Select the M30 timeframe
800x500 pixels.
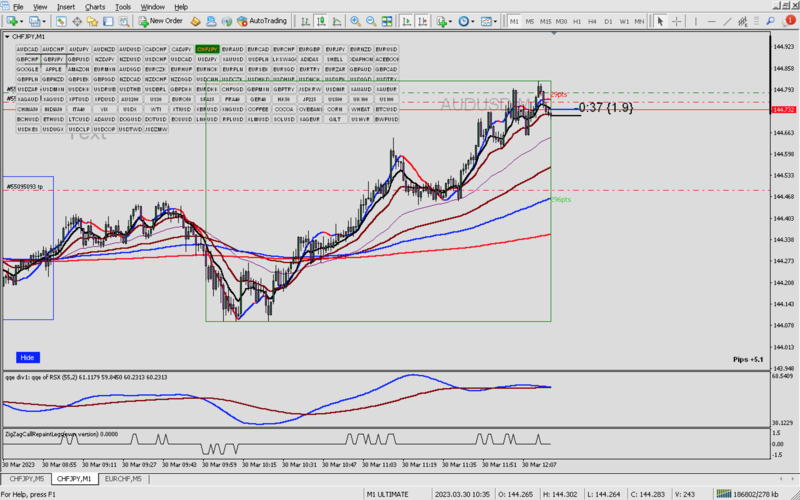tap(561, 21)
